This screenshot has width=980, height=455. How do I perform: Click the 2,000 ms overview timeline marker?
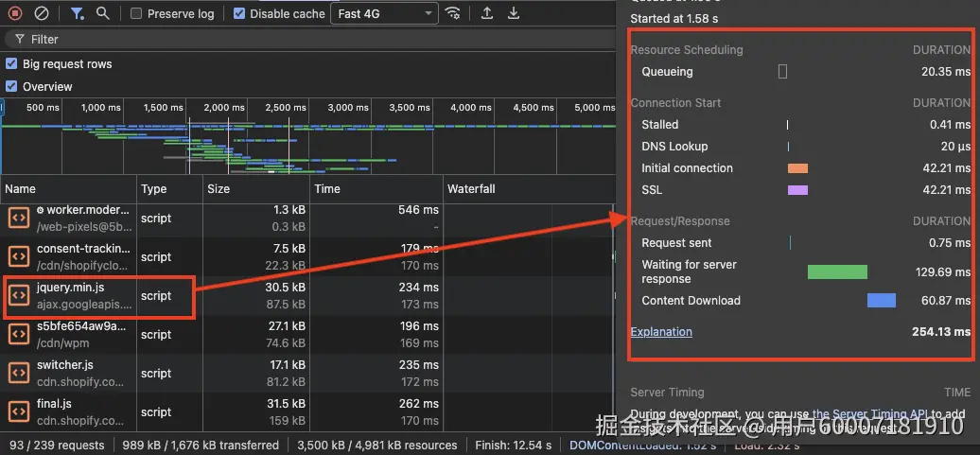224,108
